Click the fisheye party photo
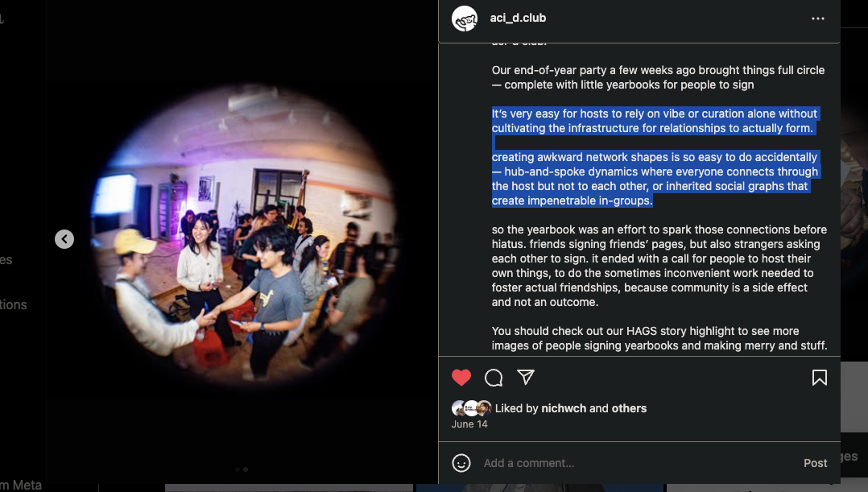 244,236
